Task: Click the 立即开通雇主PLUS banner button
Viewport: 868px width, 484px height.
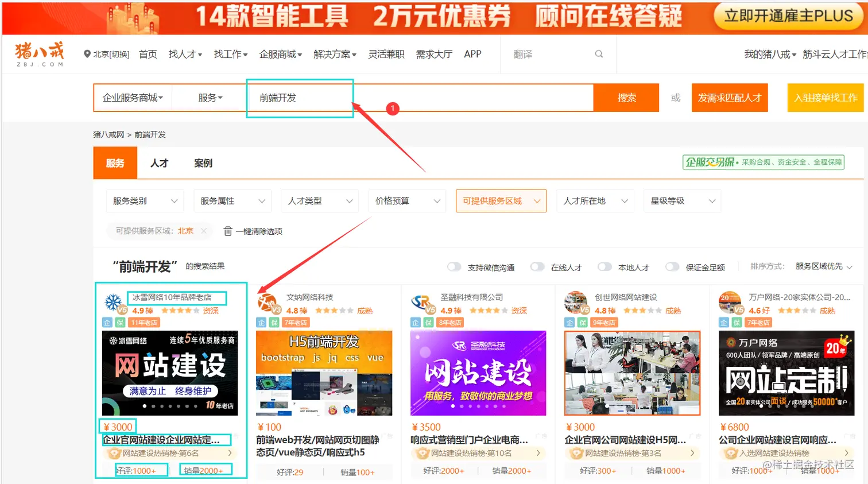Action: 789,16
